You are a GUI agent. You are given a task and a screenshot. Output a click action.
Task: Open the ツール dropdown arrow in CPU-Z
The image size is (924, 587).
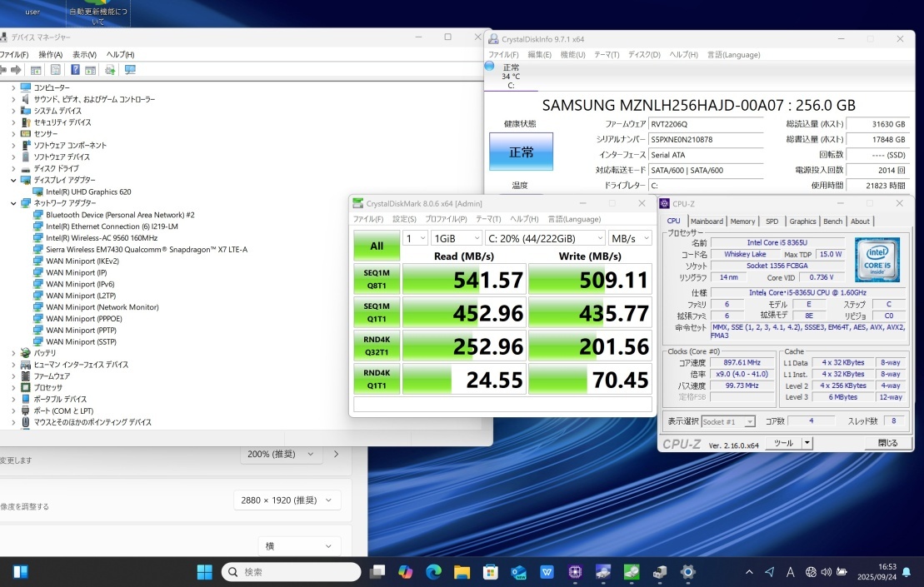[807, 443]
